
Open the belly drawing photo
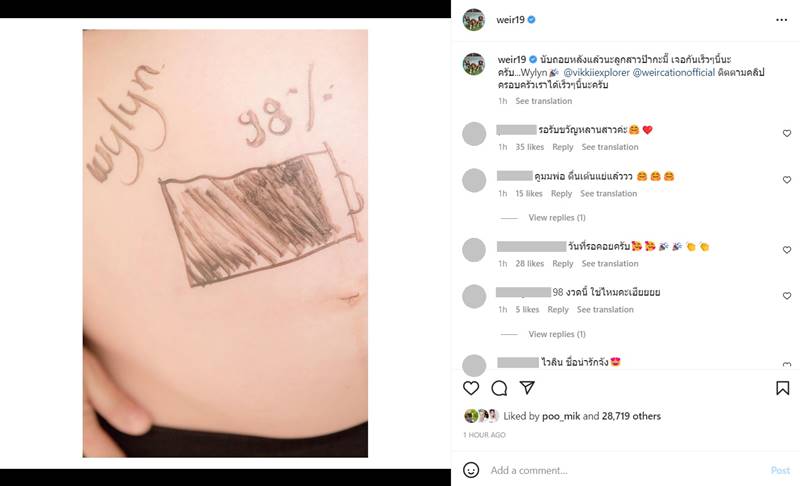pos(225,243)
